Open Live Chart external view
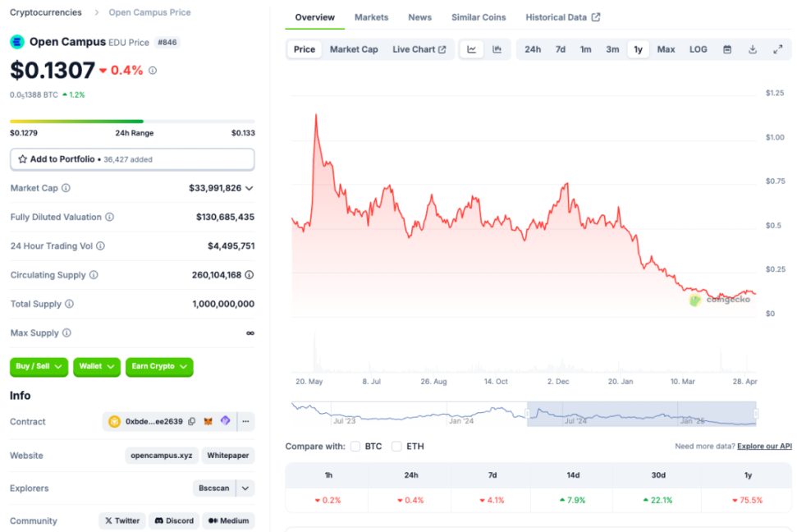797x532 pixels. (x=419, y=49)
